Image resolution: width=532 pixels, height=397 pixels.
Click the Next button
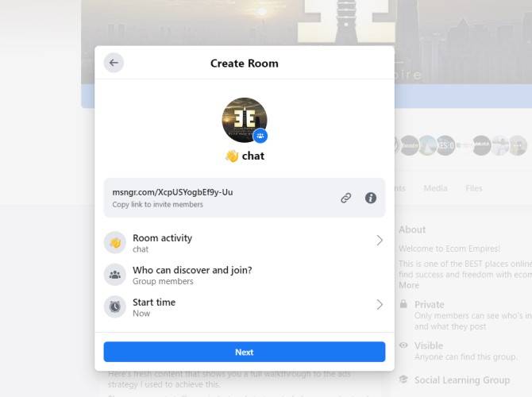coord(245,352)
